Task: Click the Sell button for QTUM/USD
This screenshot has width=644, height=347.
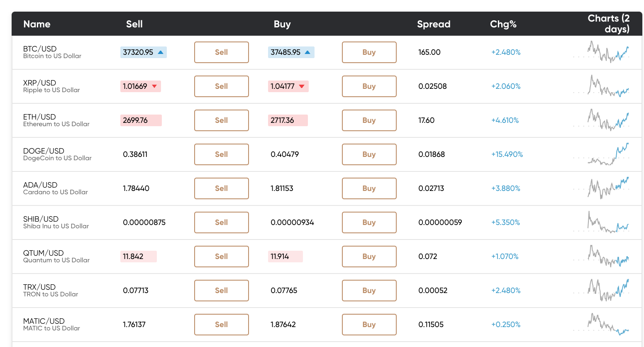Action: 222,257
